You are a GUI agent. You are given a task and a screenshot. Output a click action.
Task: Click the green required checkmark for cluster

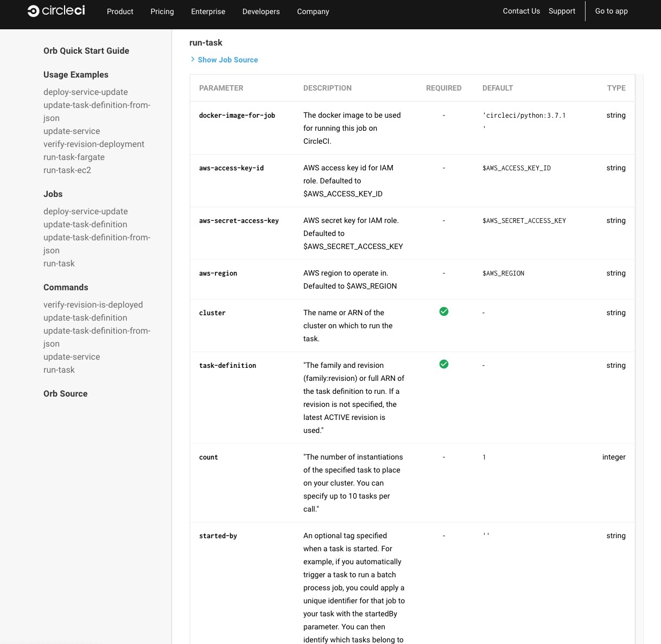coord(443,311)
